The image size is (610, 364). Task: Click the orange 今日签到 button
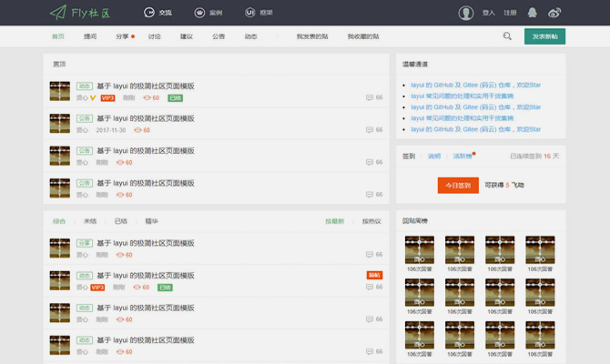[458, 185]
